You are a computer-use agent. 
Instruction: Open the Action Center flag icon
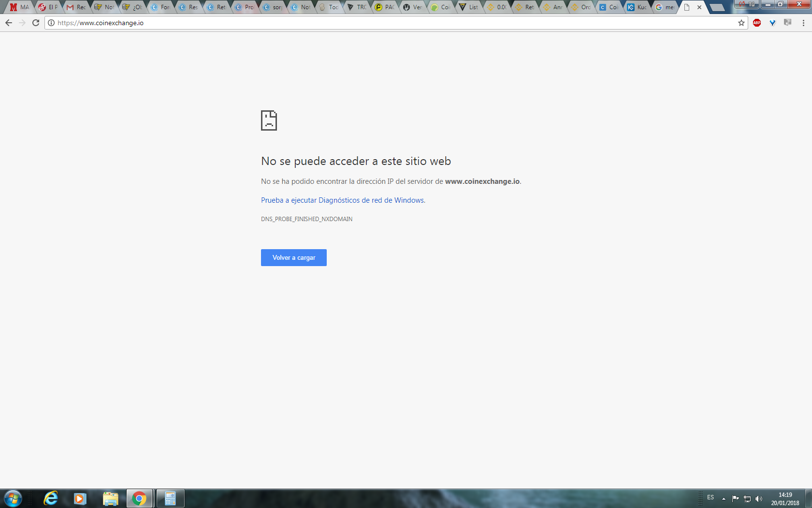click(735, 499)
